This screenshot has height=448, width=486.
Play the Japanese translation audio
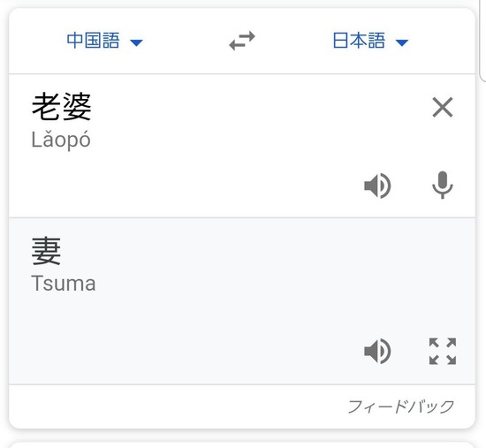click(377, 351)
